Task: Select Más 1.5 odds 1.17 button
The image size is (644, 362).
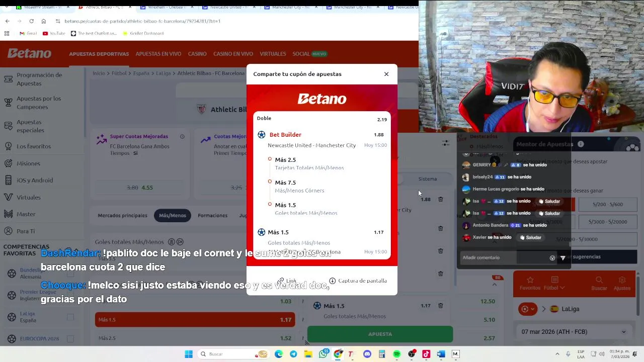Action: (x=195, y=319)
